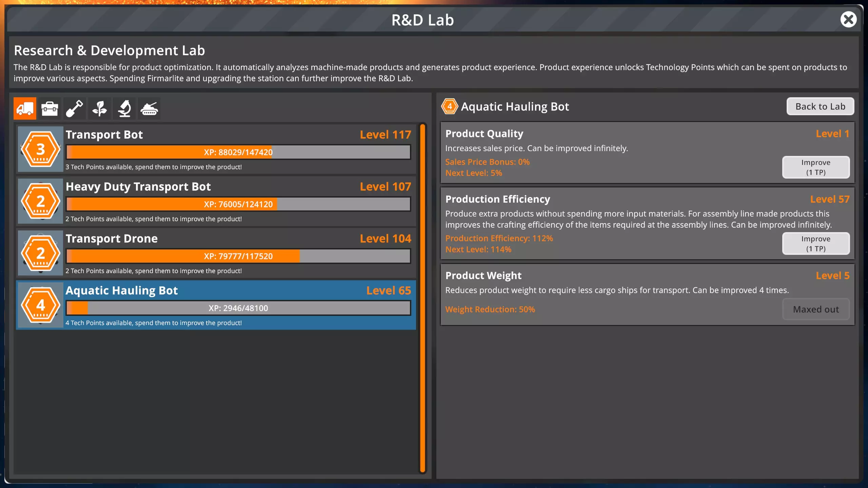Close the R&D Lab window
The height and width of the screenshot is (488, 868).
pyautogui.click(x=848, y=20)
